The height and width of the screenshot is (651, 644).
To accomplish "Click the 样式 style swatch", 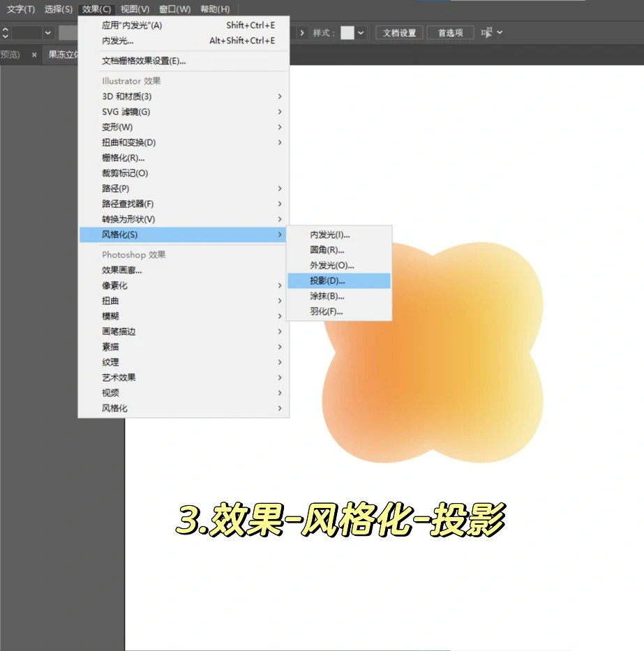I will tap(347, 32).
